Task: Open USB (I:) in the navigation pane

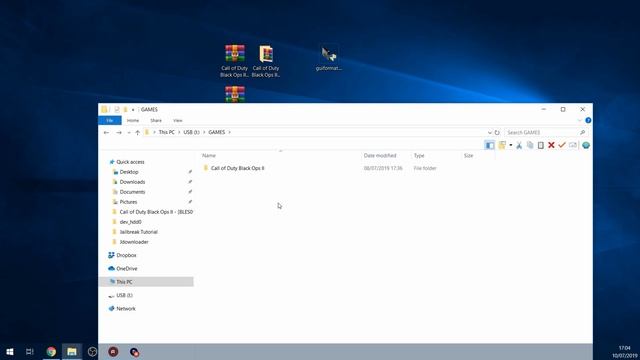Action: tap(124, 295)
